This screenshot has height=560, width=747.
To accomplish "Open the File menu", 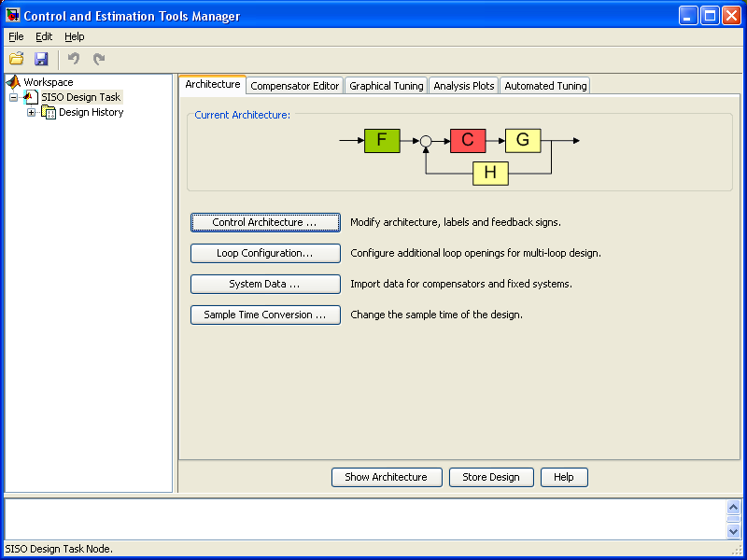I will [x=16, y=36].
